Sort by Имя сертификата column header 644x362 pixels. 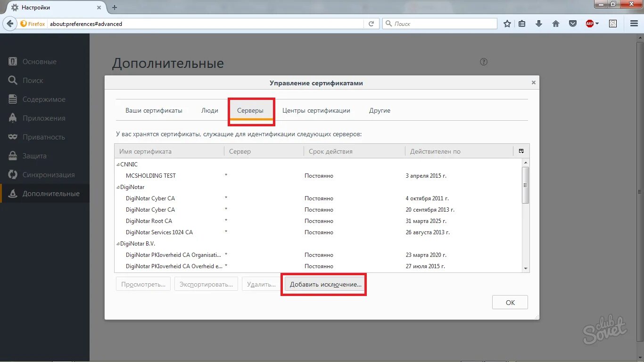click(x=169, y=151)
